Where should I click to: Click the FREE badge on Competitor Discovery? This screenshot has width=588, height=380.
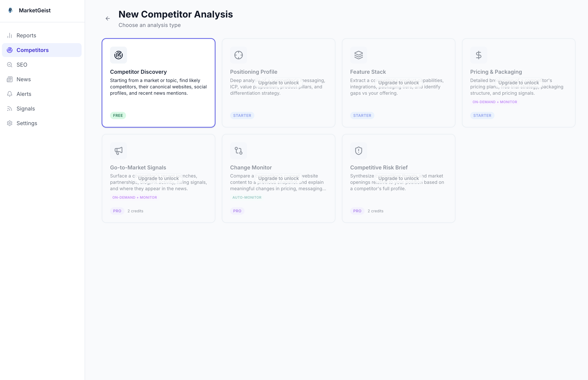point(118,115)
